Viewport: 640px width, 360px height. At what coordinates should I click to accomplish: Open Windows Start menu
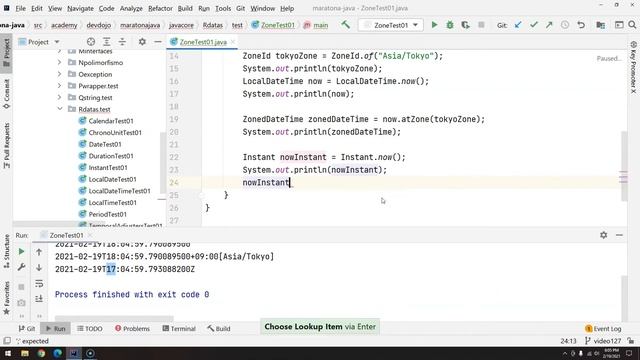tap(8, 353)
